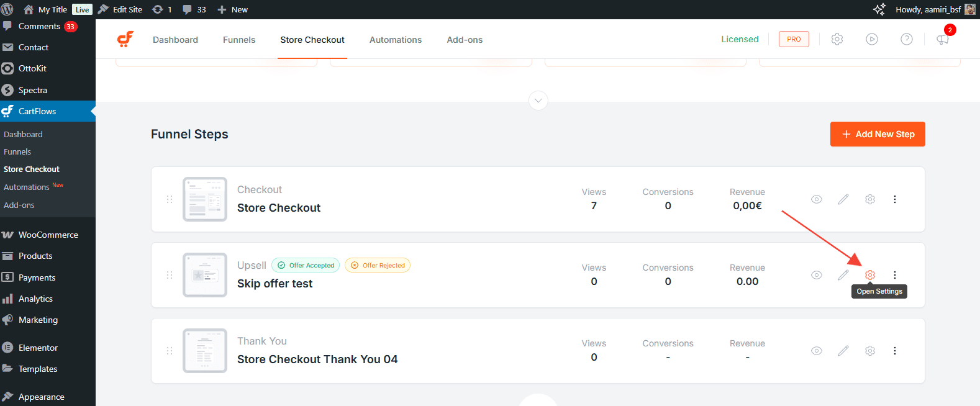This screenshot has width=980, height=406.
Task: Click the CartFlows logo in header
Action: point(125,39)
